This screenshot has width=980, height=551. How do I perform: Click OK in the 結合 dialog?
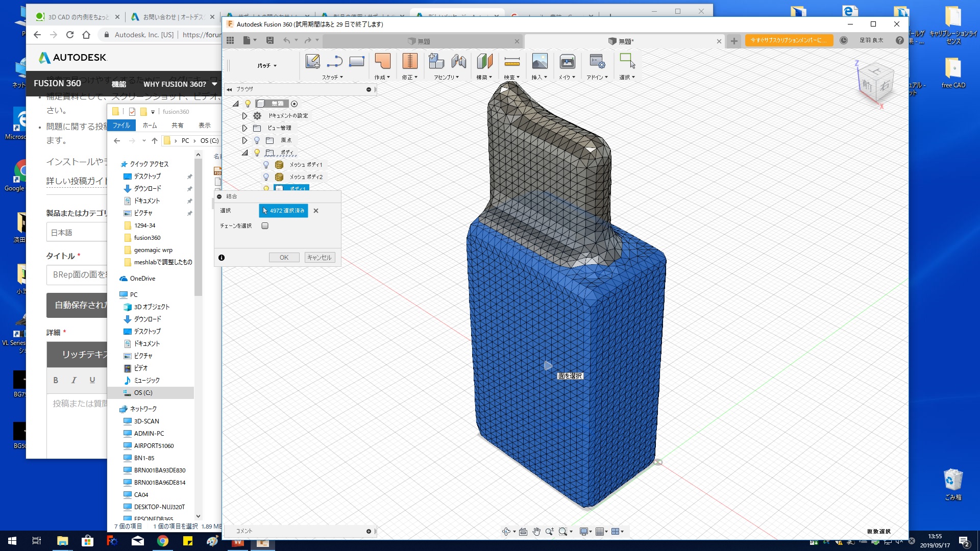click(x=284, y=258)
